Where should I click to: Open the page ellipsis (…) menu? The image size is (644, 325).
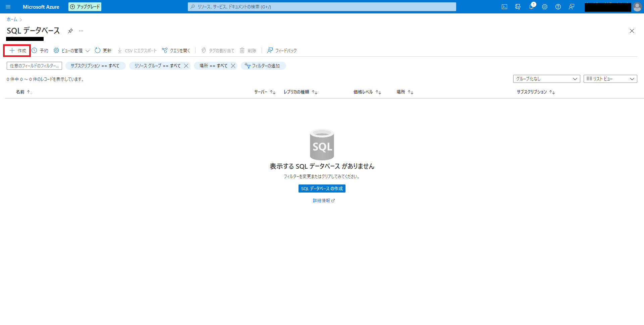point(81,31)
